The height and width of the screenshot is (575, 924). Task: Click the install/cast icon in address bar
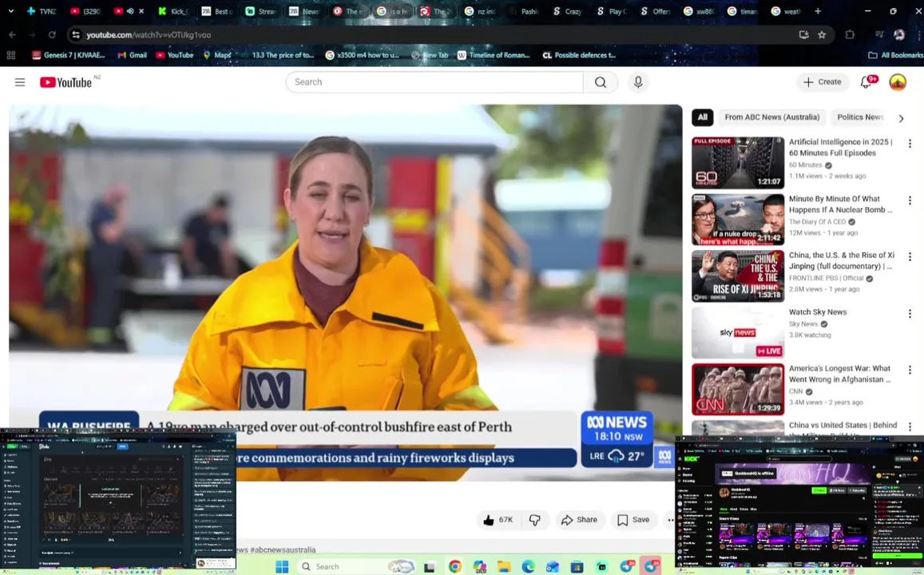pyautogui.click(x=803, y=35)
